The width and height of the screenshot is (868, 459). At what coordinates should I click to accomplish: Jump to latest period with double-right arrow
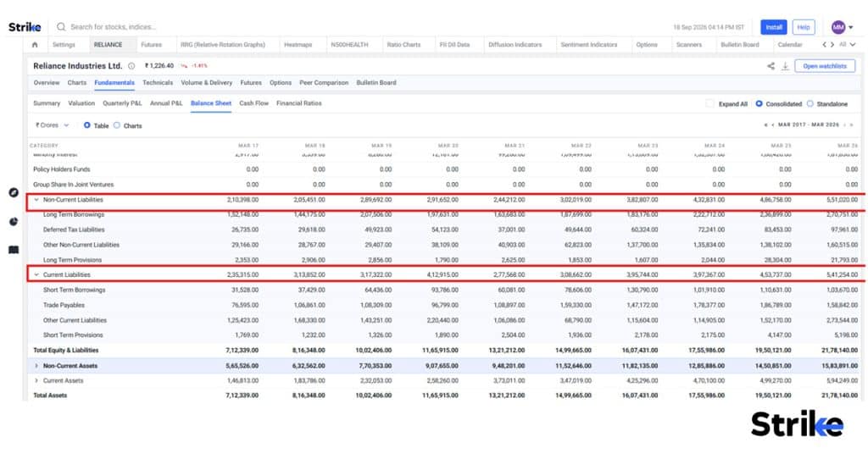pos(851,125)
